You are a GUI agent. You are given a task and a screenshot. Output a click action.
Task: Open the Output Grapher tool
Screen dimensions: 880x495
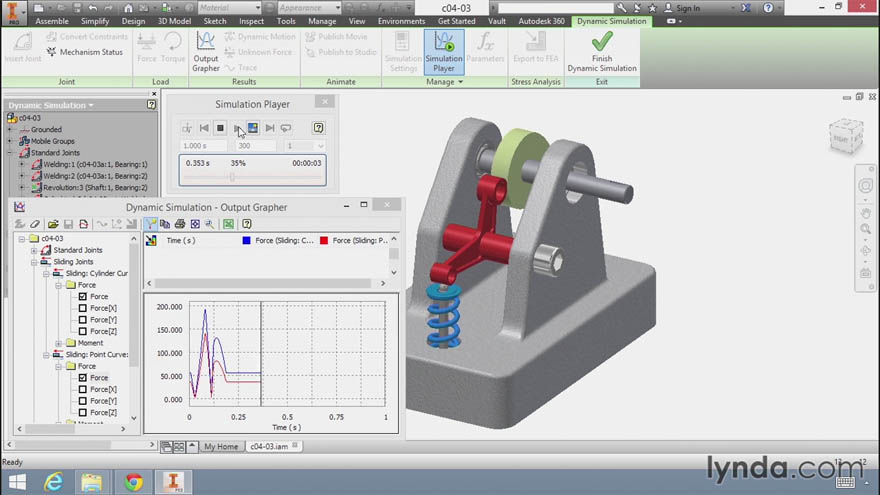click(x=205, y=52)
